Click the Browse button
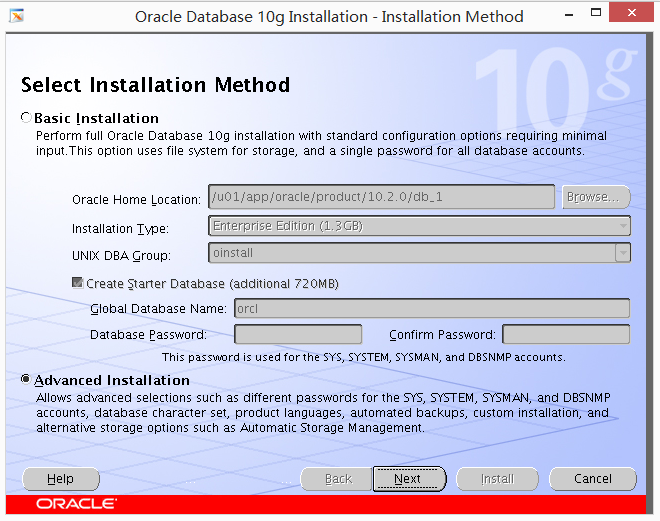 tap(596, 197)
